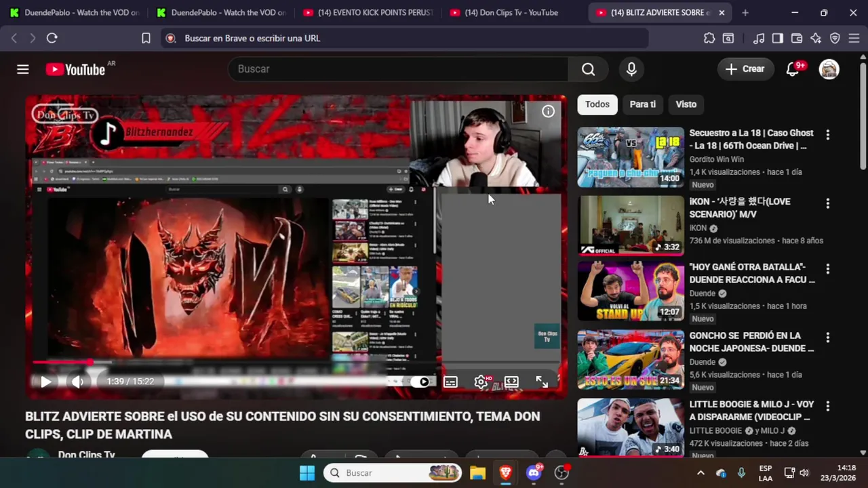Image resolution: width=868 pixels, height=488 pixels.
Task: Switch player to theater mode
Action: point(511,382)
